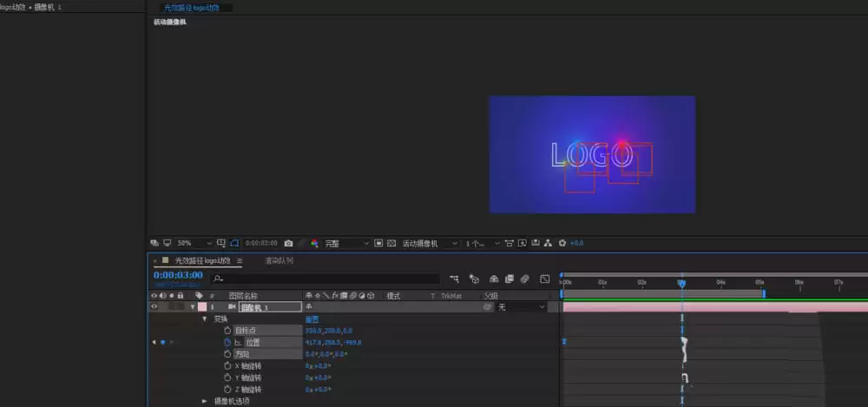Click the frame blending icon in timeline
The height and width of the screenshot is (407, 868).
(x=510, y=279)
